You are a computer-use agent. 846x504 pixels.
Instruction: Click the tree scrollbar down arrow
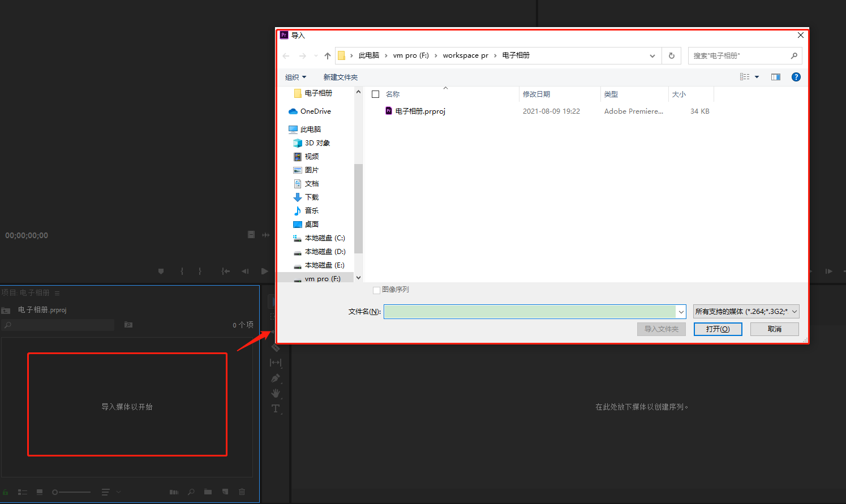358,278
